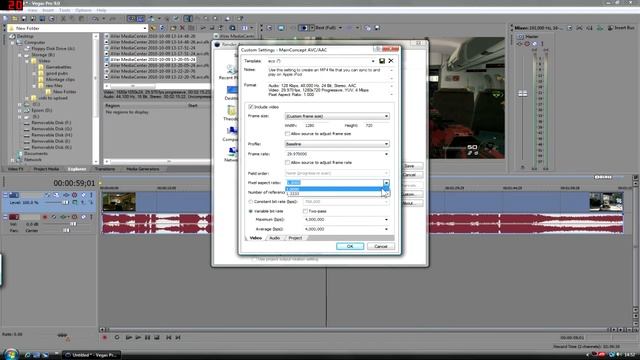640x360 pixels.
Task: Select Constant bit rate radio button
Action: 251,202
